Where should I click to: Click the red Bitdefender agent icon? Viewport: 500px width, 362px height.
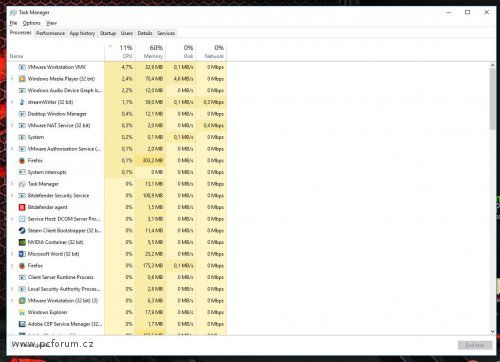tap(22, 207)
